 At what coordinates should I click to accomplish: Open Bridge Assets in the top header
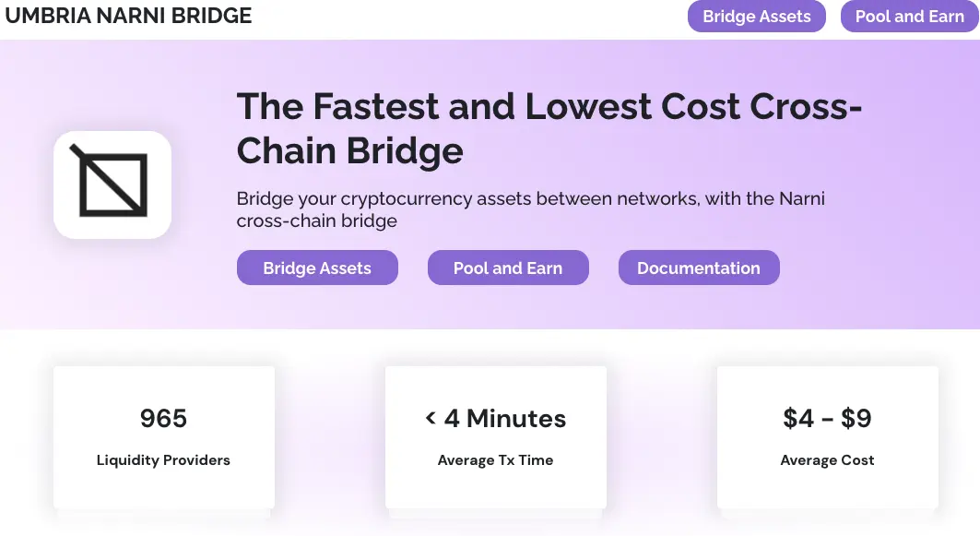[x=756, y=17]
